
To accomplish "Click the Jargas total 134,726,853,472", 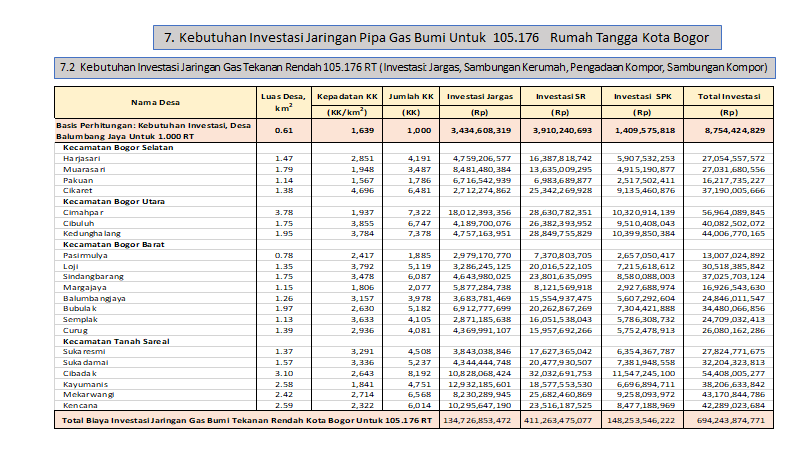I will 477,421.
